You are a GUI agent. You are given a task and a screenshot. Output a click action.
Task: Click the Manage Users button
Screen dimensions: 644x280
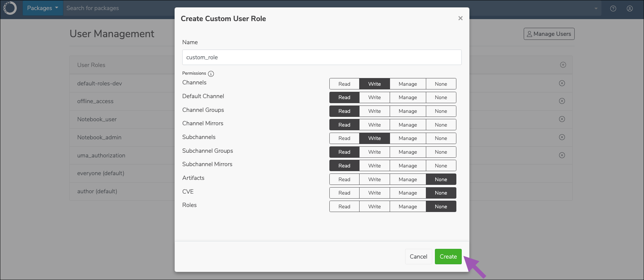pyautogui.click(x=549, y=34)
